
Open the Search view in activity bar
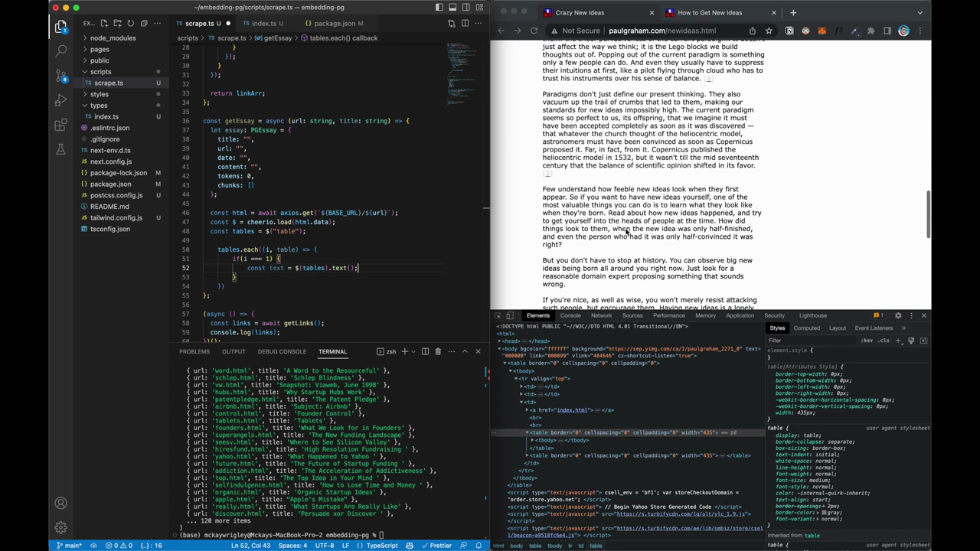click(60, 51)
